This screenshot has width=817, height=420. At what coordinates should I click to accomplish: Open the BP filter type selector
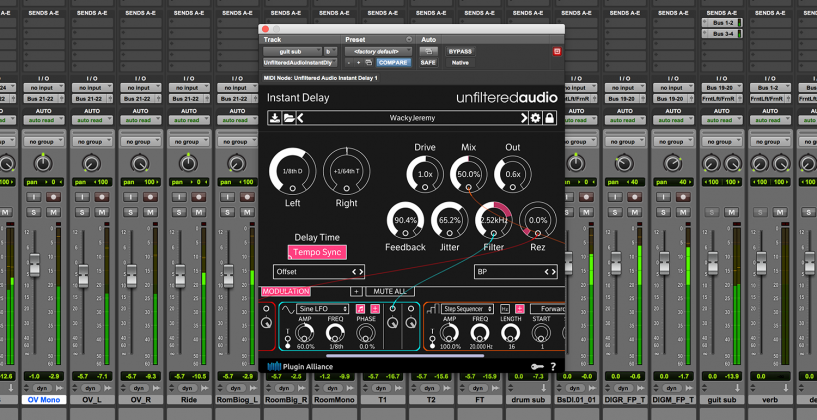pyautogui.click(x=516, y=271)
